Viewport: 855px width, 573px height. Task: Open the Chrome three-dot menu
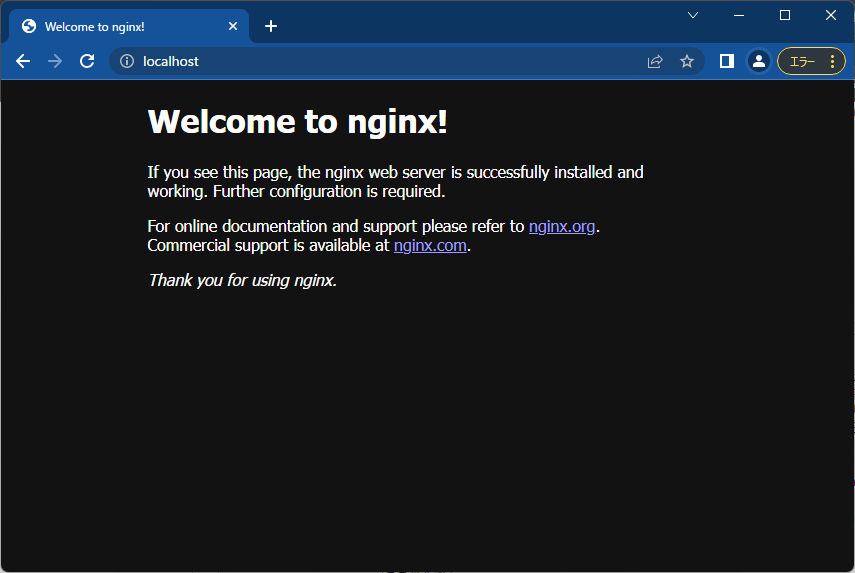point(833,62)
